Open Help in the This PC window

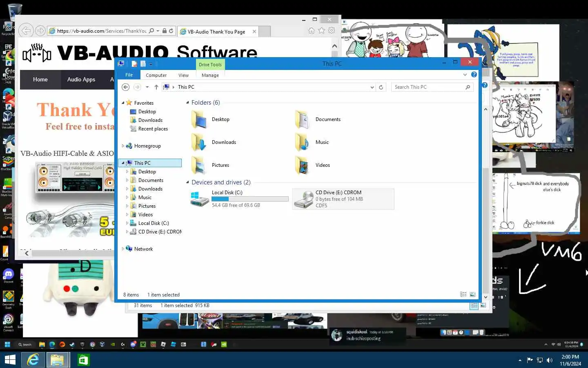474,74
